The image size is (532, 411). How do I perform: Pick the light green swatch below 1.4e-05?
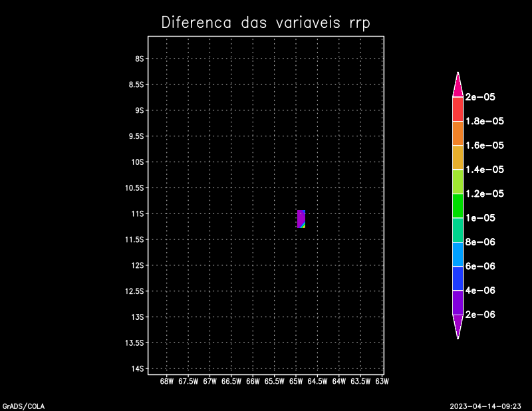[458, 182]
